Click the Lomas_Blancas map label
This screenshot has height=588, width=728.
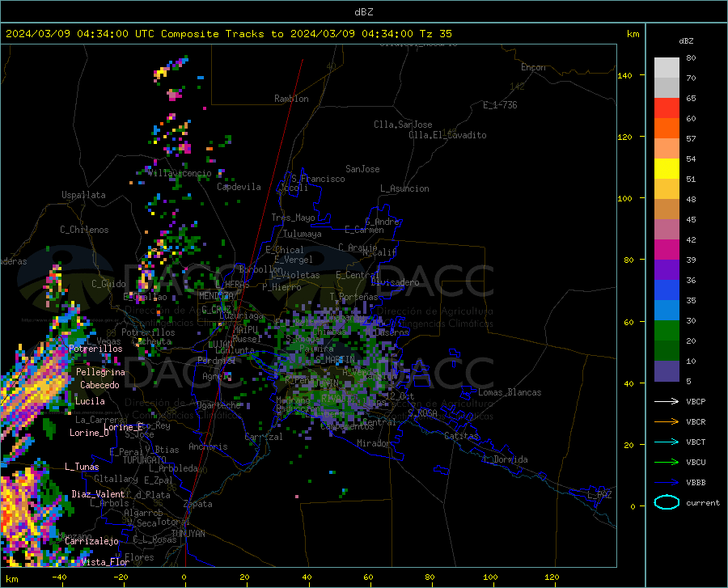(x=510, y=392)
